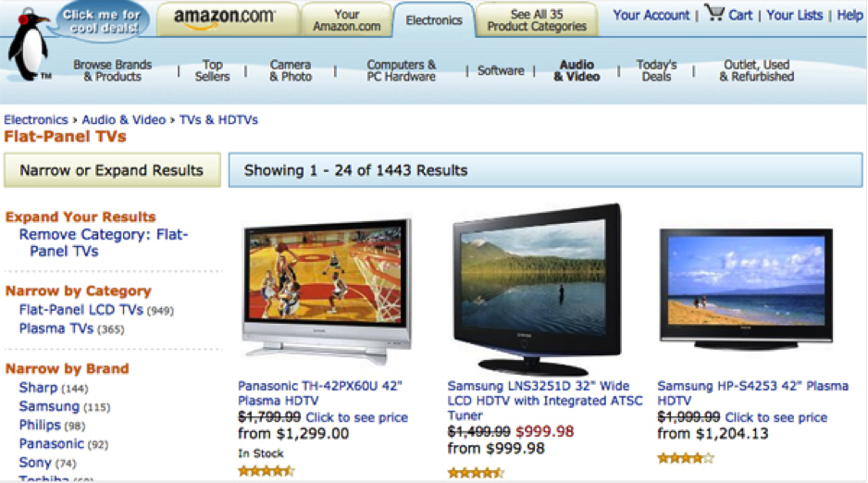The height and width of the screenshot is (483, 868).
Task: Select the Electronics tab
Action: click(x=434, y=20)
